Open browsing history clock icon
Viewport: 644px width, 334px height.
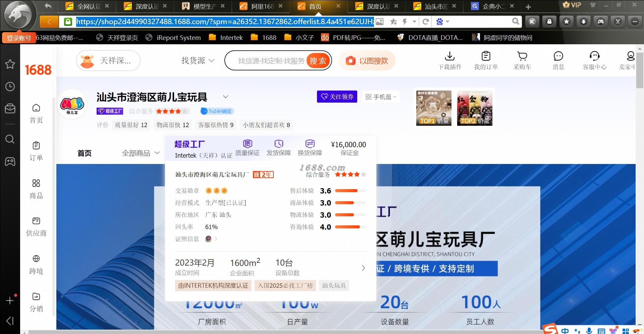click(x=10, y=87)
